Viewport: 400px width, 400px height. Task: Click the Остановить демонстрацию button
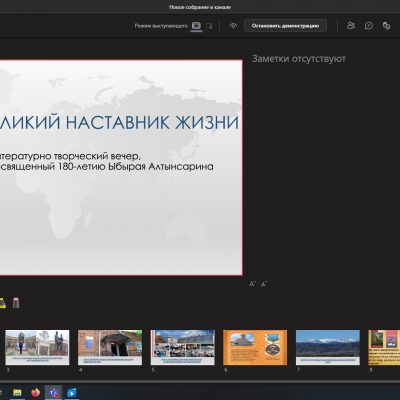[x=285, y=26]
